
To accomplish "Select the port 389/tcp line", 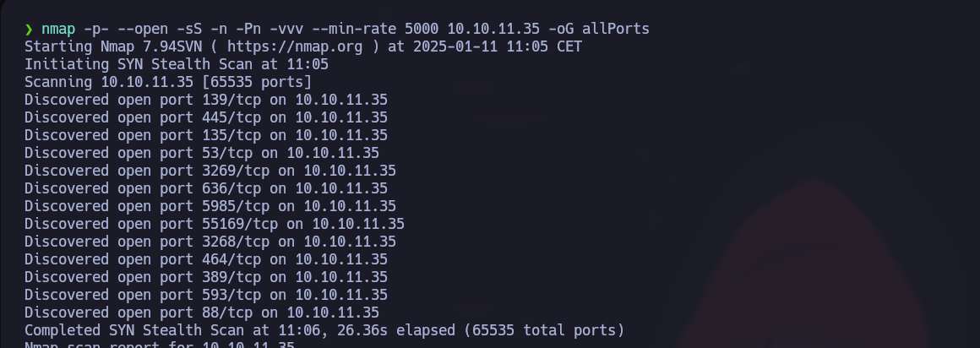I will coord(205,277).
